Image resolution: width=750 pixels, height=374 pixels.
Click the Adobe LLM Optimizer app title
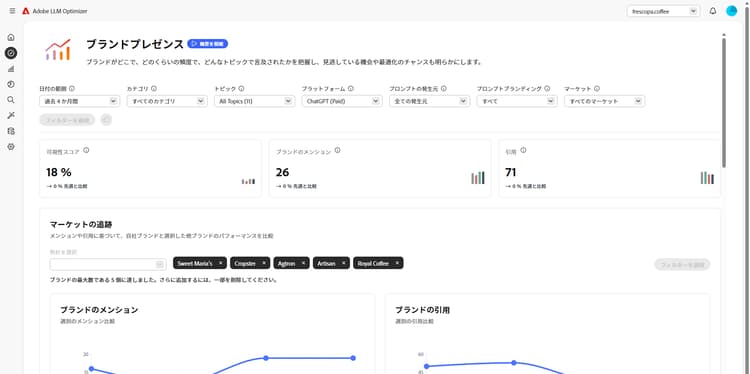[x=60, y=11]
